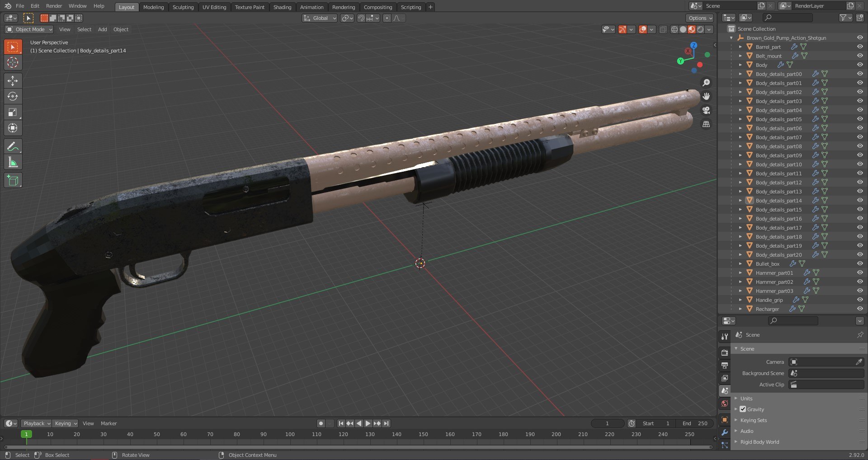Viewport: 868px width, 460px height.
Task: Open Object Mode dropdown
Action: pyautogui.click(x=29, y=29)
